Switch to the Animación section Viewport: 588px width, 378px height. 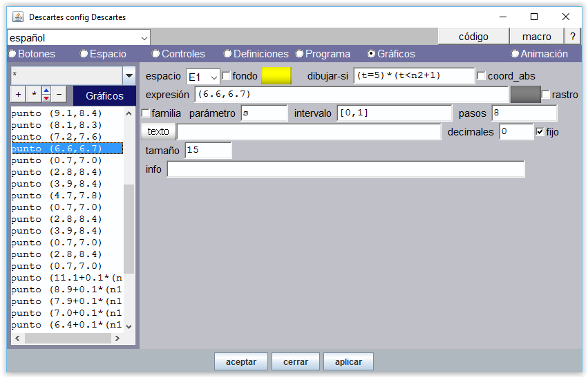point(515,54)
